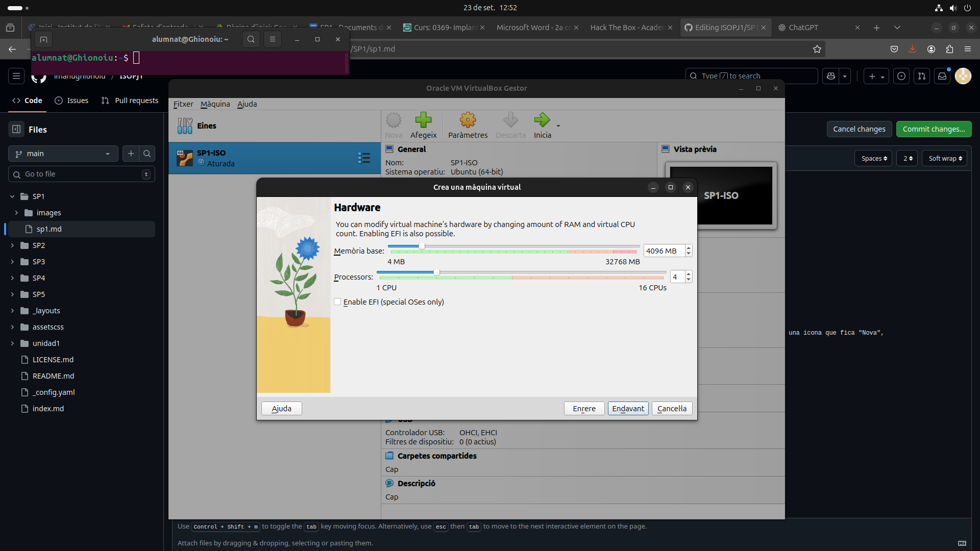
Task: Click SP1-ISO machine list menu icon
Action: (x=364, y=158)
